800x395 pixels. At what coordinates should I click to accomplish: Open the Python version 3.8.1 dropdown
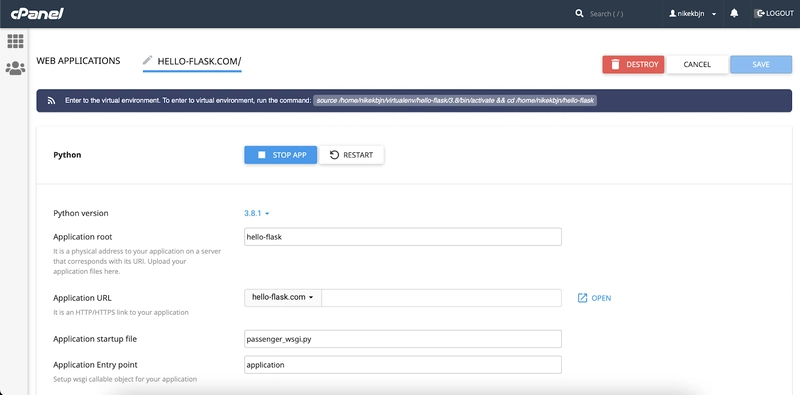point(257,213)
